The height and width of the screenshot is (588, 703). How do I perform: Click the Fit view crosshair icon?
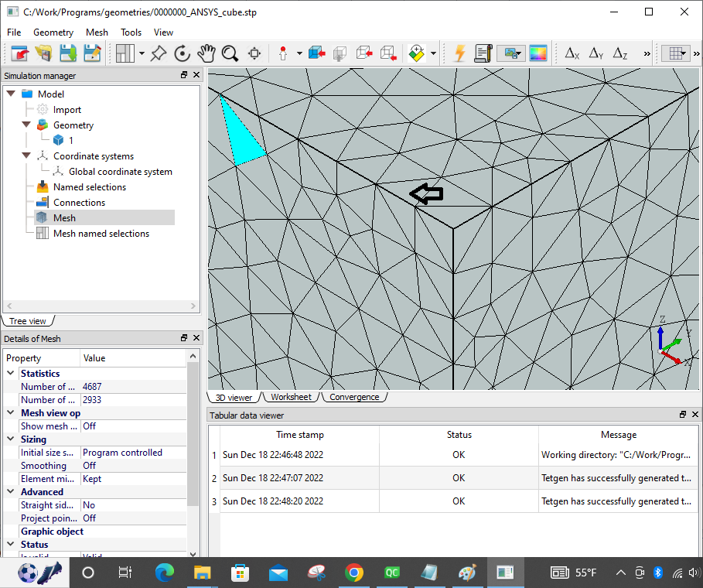[x=254, y=53]
